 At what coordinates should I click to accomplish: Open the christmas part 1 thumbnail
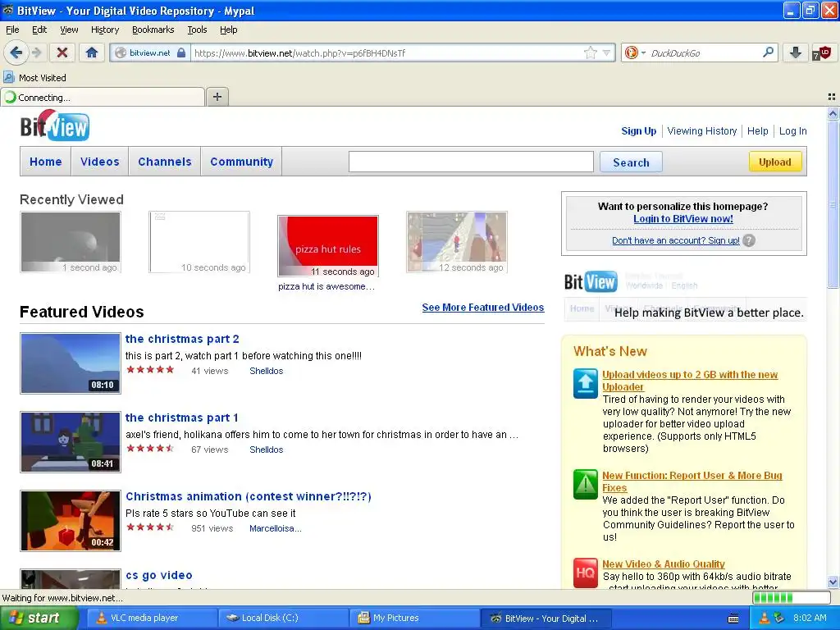point(71,442)
